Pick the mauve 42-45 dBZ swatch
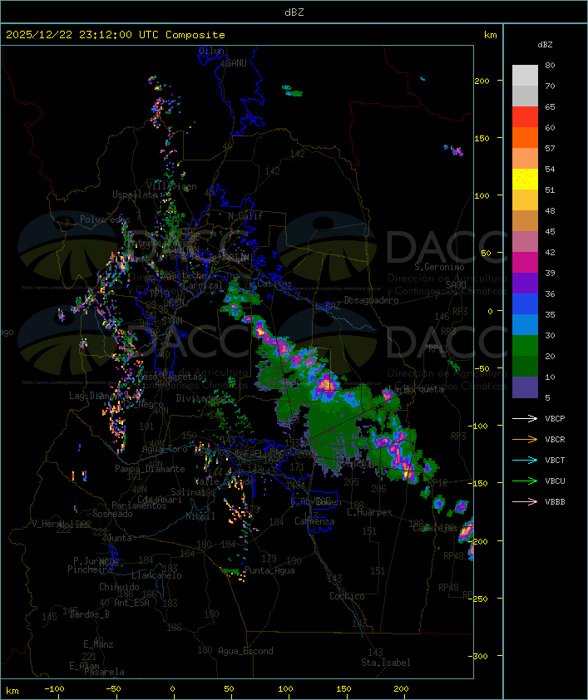The image size is (588, 700). click(525, 242)
